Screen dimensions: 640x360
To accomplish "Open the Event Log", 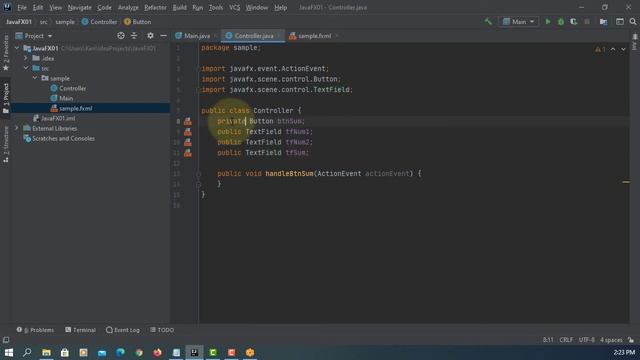I will (122, 330).
